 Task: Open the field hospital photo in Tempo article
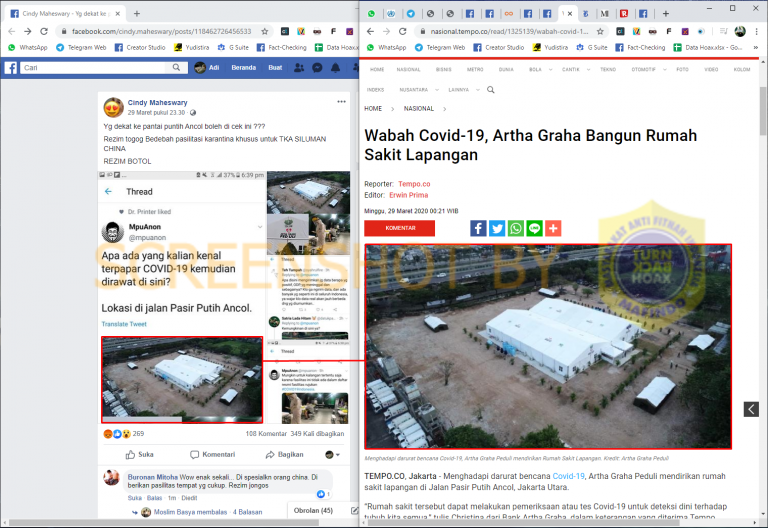pos(548,346)
